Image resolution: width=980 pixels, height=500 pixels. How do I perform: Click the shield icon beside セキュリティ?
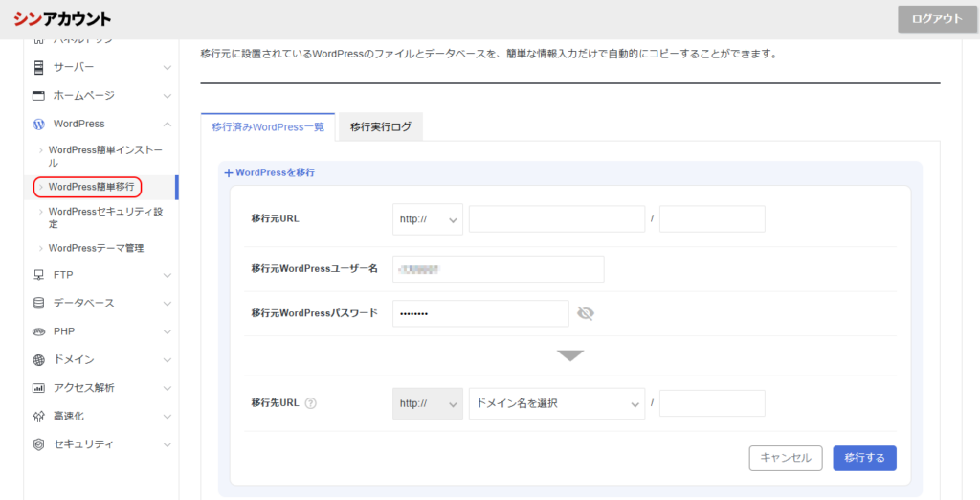click(x=38, y=444)
